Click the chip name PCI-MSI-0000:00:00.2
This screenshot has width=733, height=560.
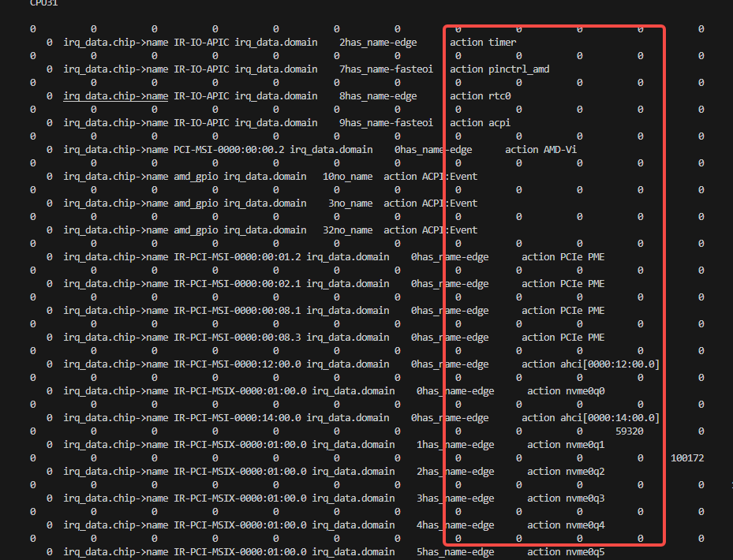coord(229,150)
